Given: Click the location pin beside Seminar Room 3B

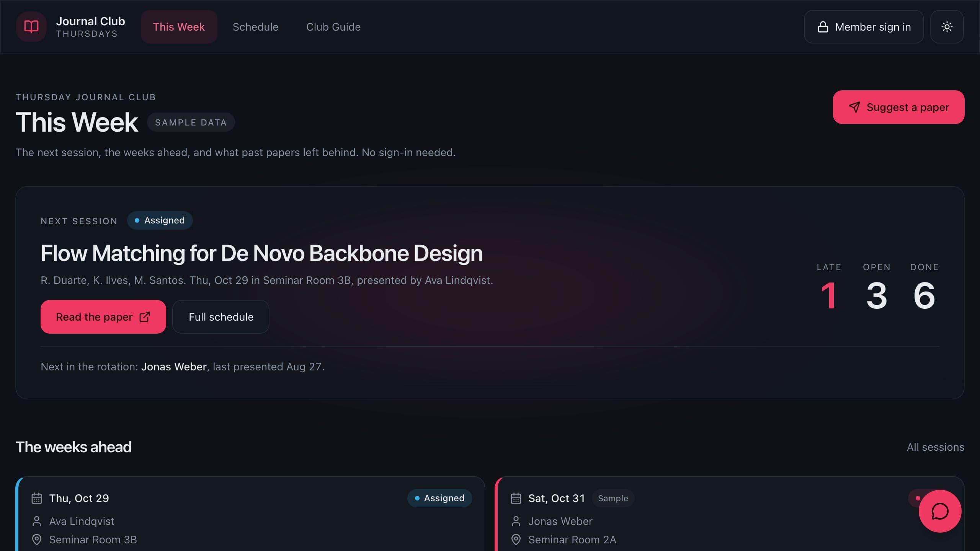Looking at the screenshot, I should [x=37, y=540].
